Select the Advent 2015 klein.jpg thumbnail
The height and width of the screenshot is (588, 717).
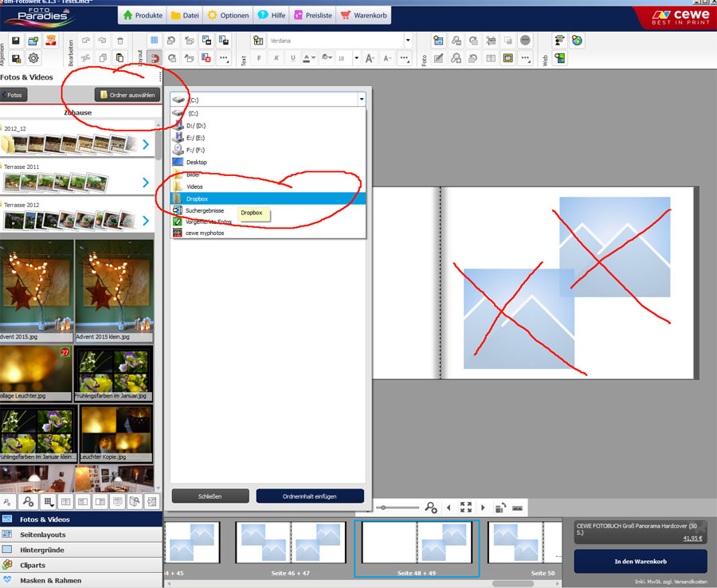pyautogui.click(x=114, y=291)
